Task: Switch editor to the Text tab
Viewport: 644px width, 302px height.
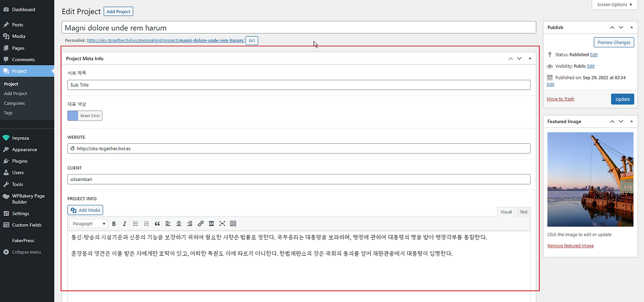Action: click(x=524, y=212)
